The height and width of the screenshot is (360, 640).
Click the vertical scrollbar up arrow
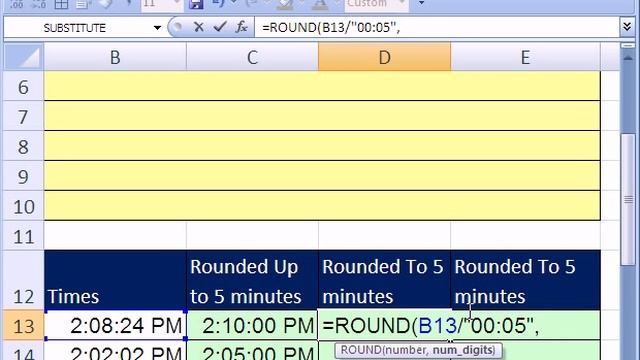tap(628, 59)
